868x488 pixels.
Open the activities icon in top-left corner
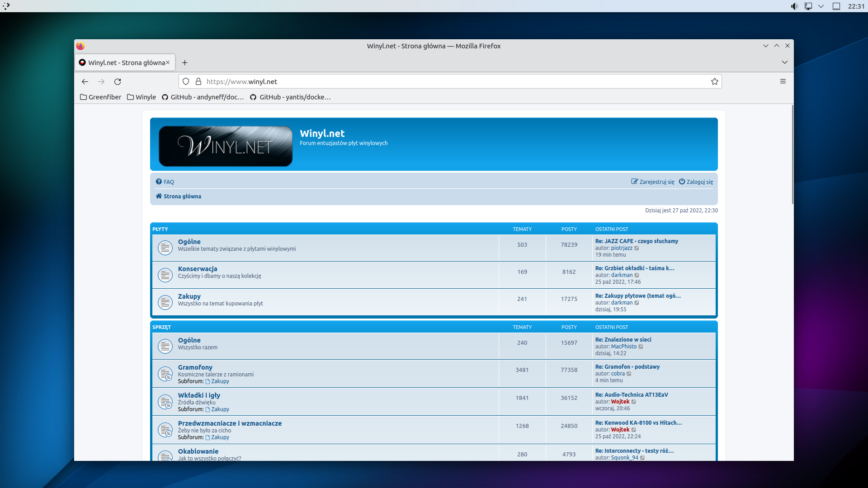click(x=6, y=6)
